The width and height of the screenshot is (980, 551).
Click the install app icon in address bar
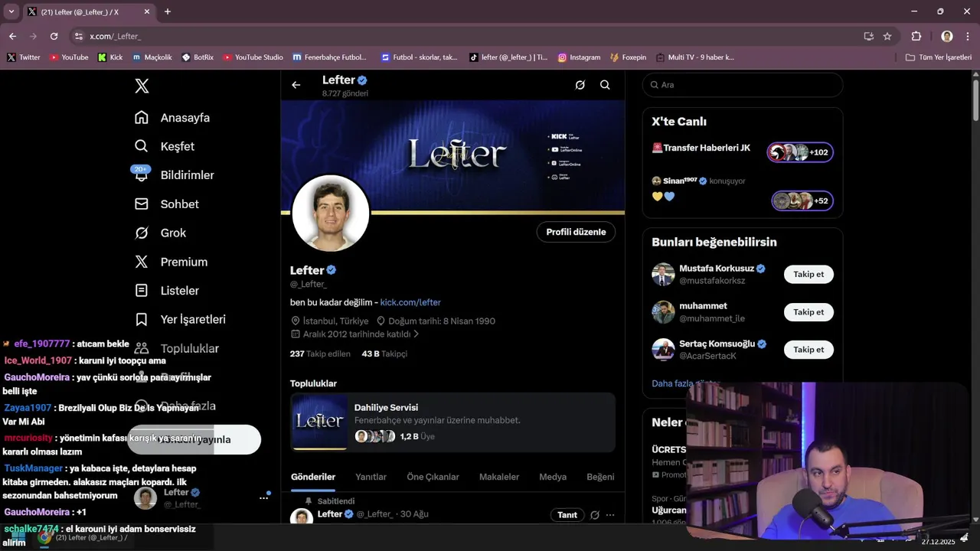868,36
